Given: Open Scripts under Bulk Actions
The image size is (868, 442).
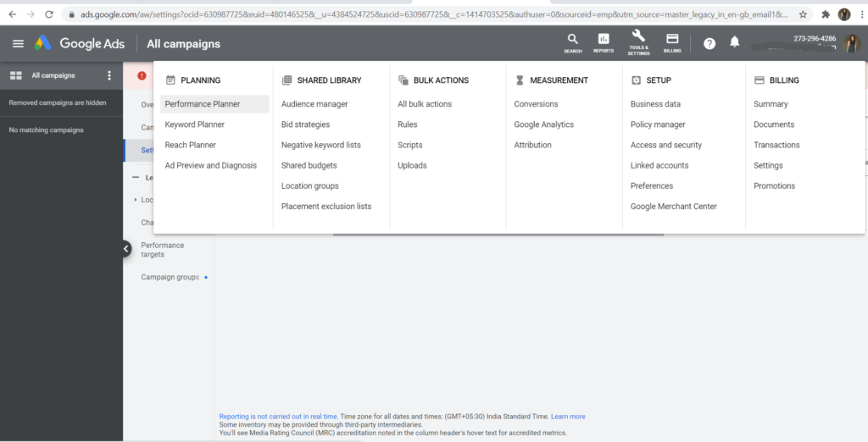Looking at the screenshot, I should [x=409, y=145].
